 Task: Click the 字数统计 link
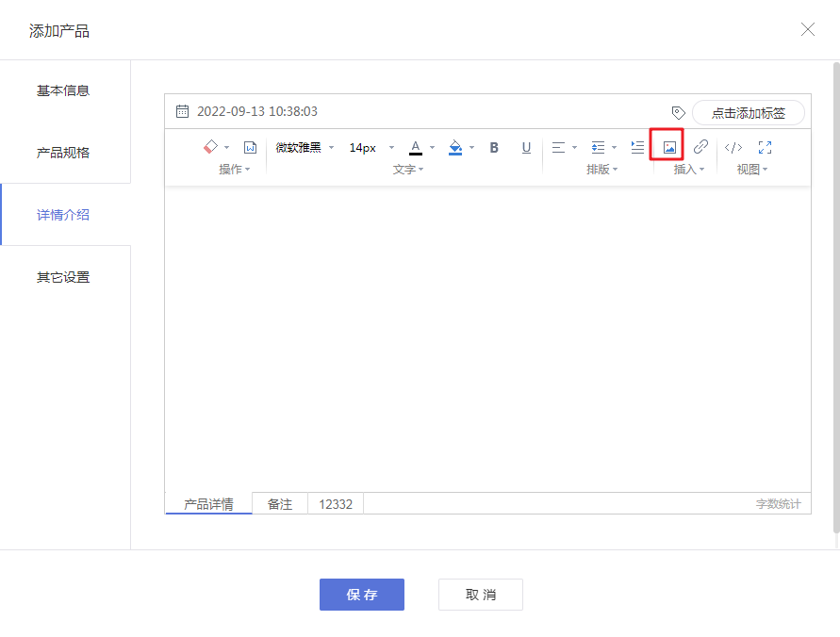pos(779,504)
